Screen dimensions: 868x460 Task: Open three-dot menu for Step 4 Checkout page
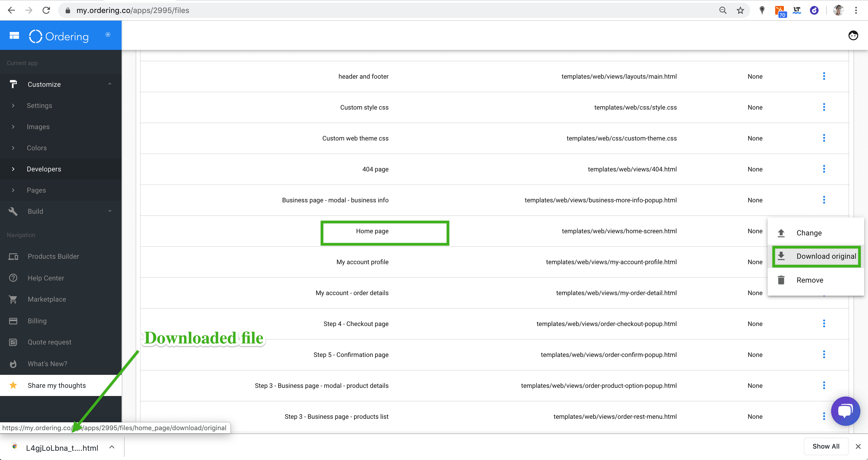824,324
